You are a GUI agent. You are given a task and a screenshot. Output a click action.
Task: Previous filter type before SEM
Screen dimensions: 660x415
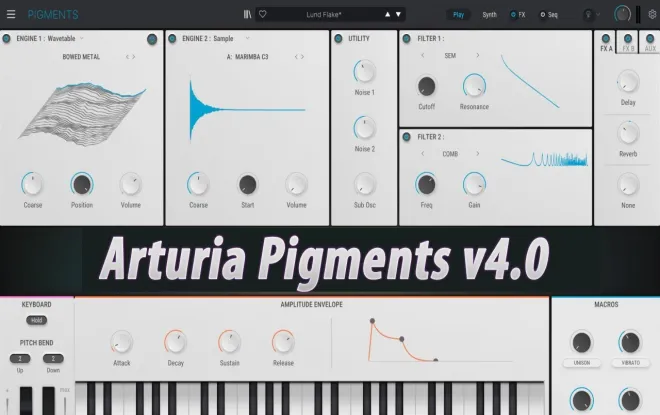coord(423,55)
